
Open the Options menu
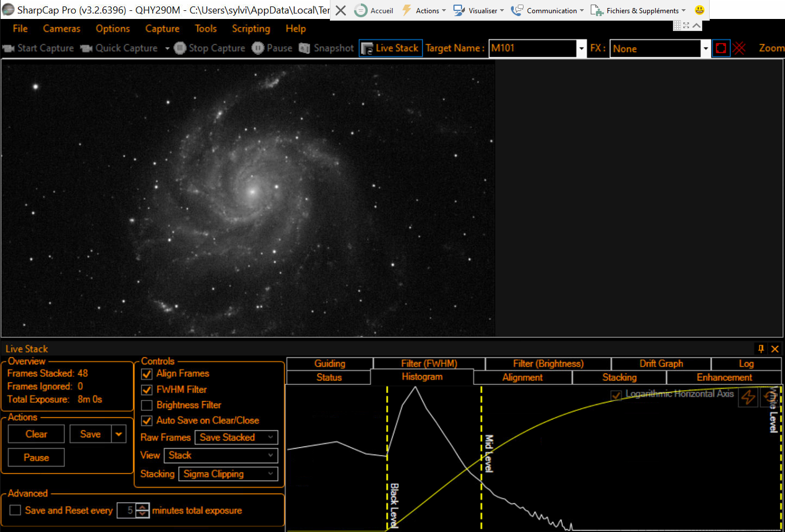[x=113, y=29]
